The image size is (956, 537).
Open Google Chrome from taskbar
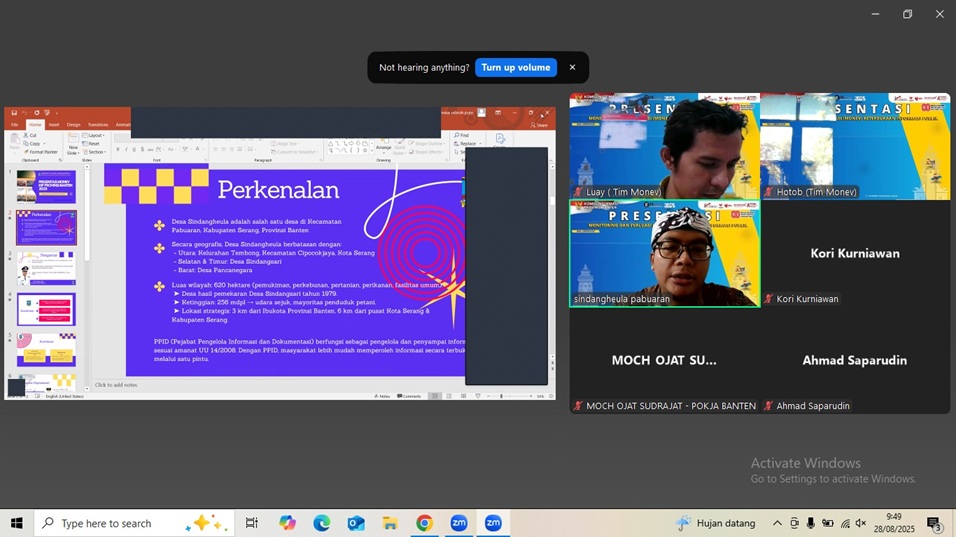tap(424, 523)
